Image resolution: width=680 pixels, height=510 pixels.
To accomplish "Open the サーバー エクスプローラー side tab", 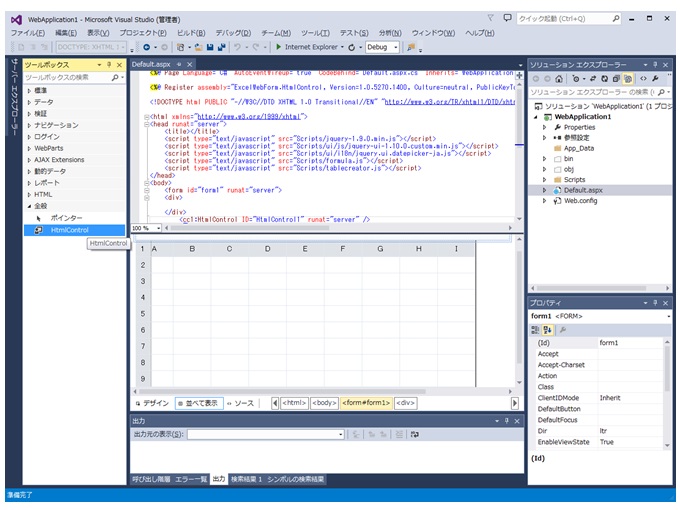I will pyautogui.click(x=14, y=97).
